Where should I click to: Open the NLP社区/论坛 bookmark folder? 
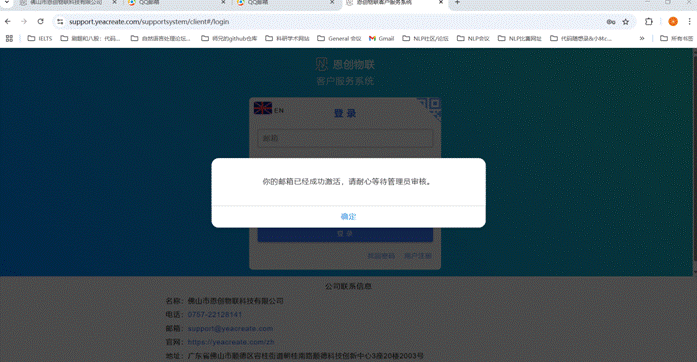click(x=425, y=39)
